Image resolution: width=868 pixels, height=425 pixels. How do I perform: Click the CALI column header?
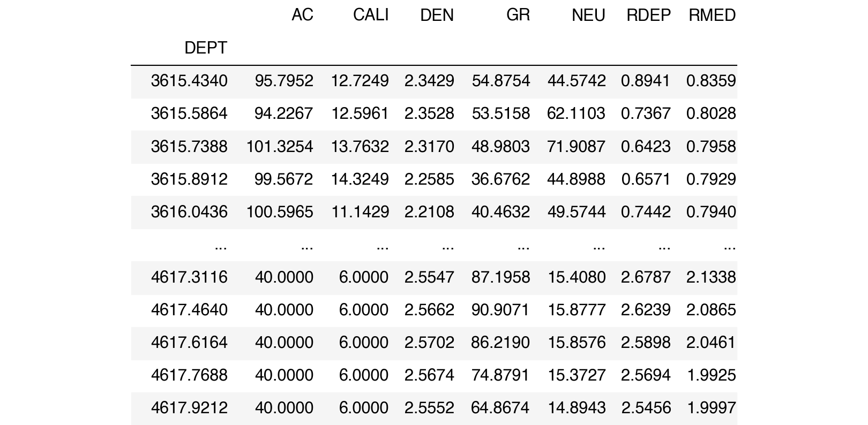(x=371, y=15)
